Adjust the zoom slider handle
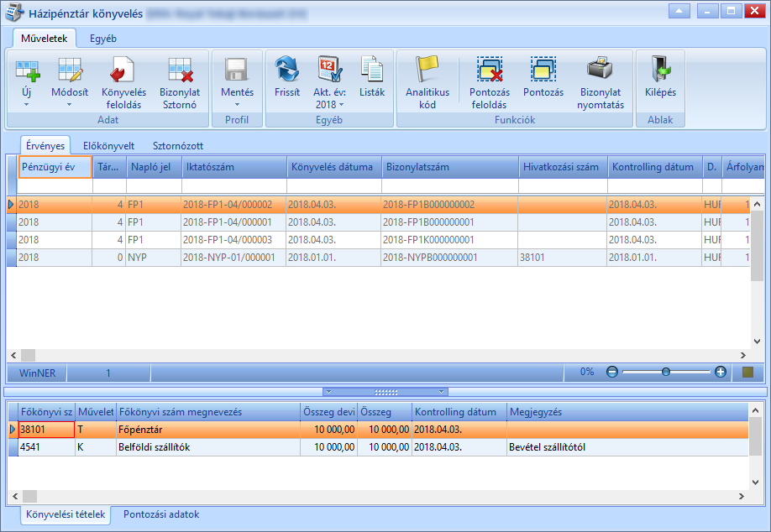The height and width of the screenshot is (532, 771). click(666, 372)
